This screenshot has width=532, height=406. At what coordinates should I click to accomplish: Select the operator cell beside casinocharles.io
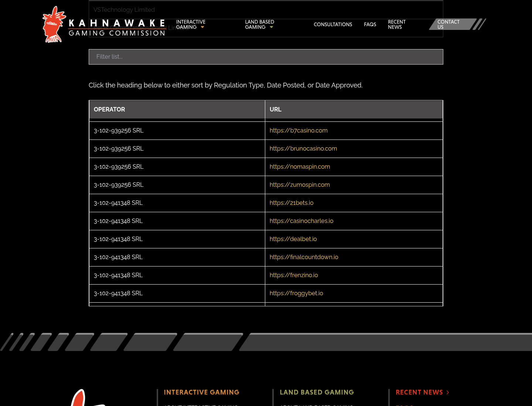(177, 221)
